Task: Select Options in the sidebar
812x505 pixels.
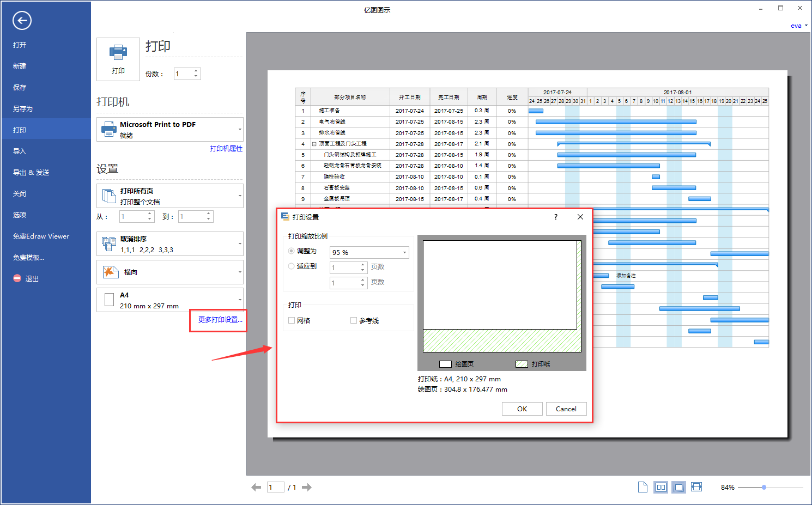Action: pos(20,215)
